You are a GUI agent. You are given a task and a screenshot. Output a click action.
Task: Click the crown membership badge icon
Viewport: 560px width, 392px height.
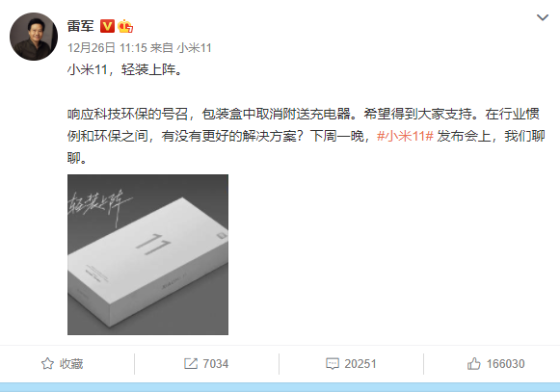125,26
